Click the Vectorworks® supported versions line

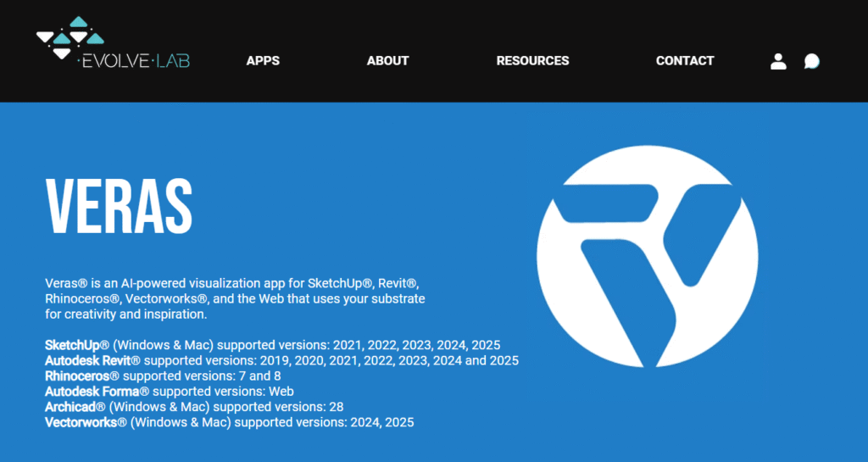pos(229,423)
